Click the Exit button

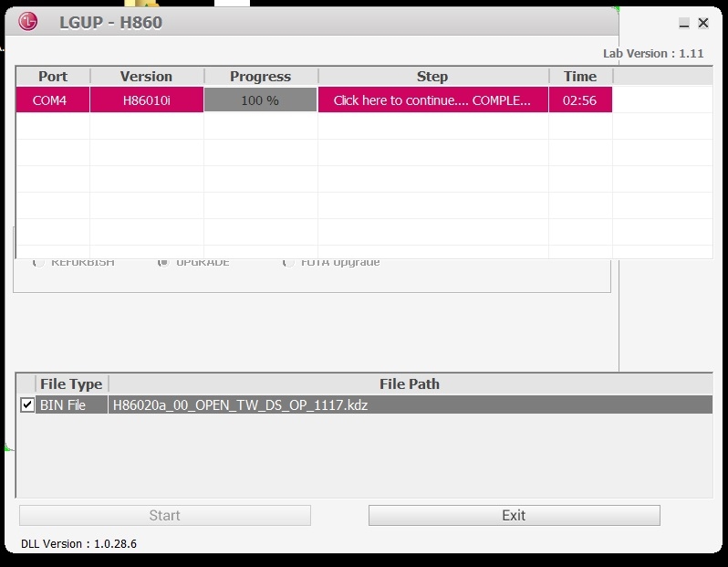(514, 515)
